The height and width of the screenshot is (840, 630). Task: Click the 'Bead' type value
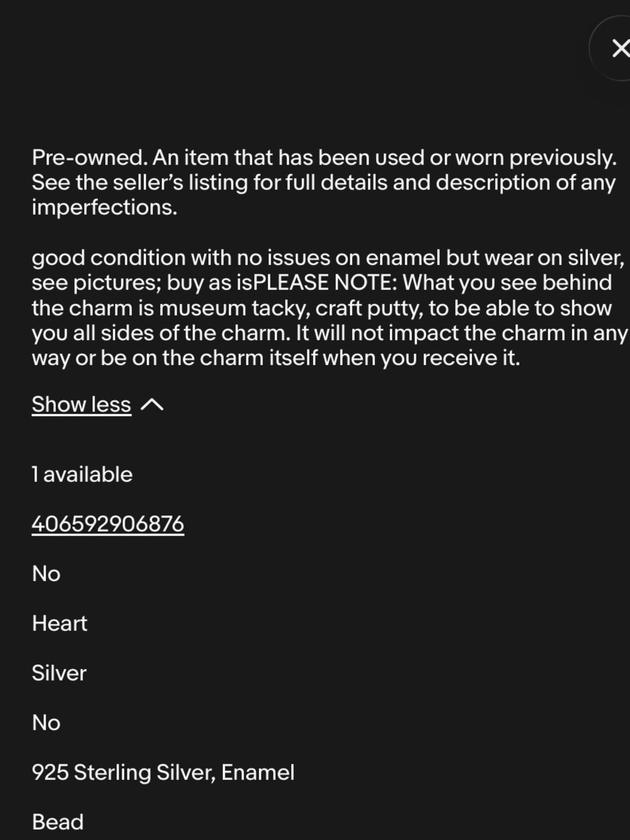pyautogui.click(x=57, y=822)
